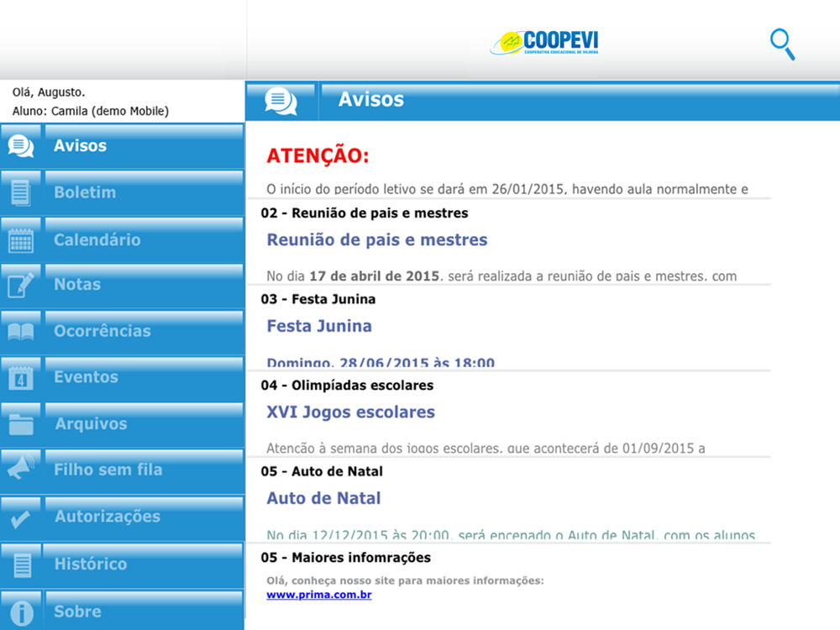This screenshot has height=630, width=840.
Task: Click text 'Domingo, 28/06/2015 às 18:00'
Action: [x=381, y=363]
